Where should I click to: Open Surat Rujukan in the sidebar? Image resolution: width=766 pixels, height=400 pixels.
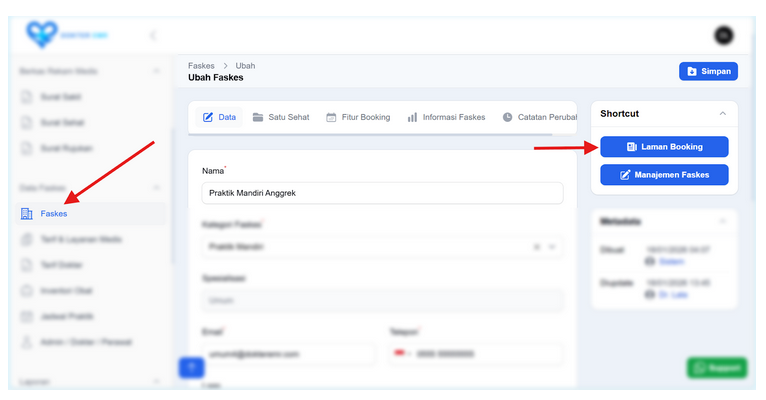coord(90,148)
